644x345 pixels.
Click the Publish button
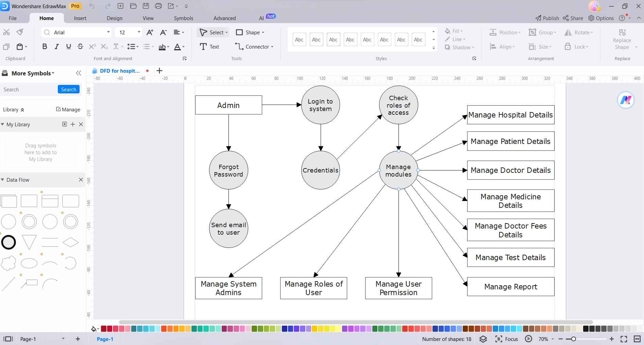[546, 18]
